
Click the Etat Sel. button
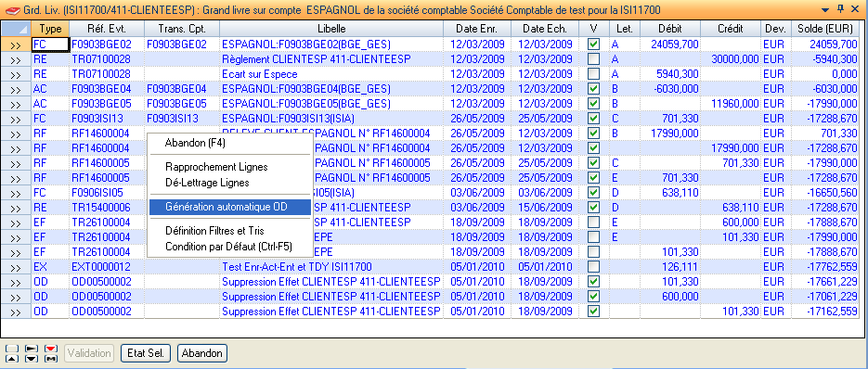pos(146,353)
